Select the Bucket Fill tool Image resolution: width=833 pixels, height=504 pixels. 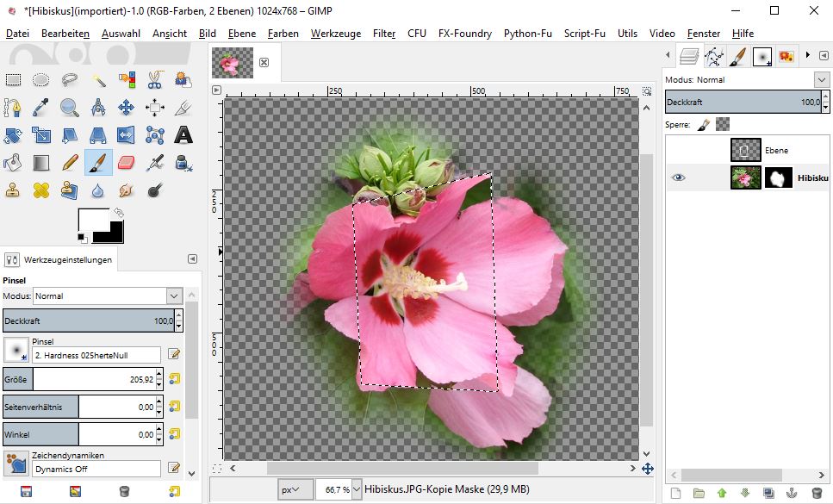tap(14, 163)
